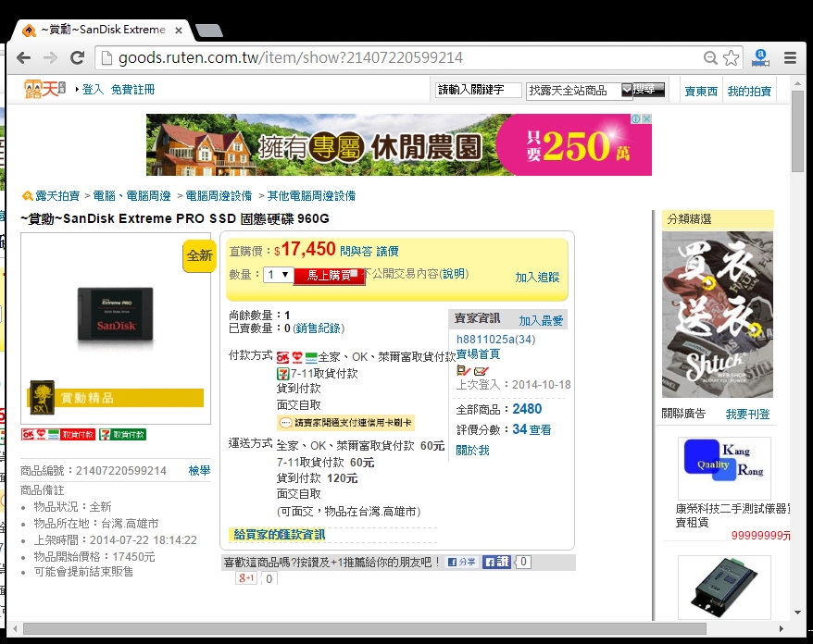Click the black device ad thumbnail
The width and height of the screenshot is (813, 644).
point(724,587)
